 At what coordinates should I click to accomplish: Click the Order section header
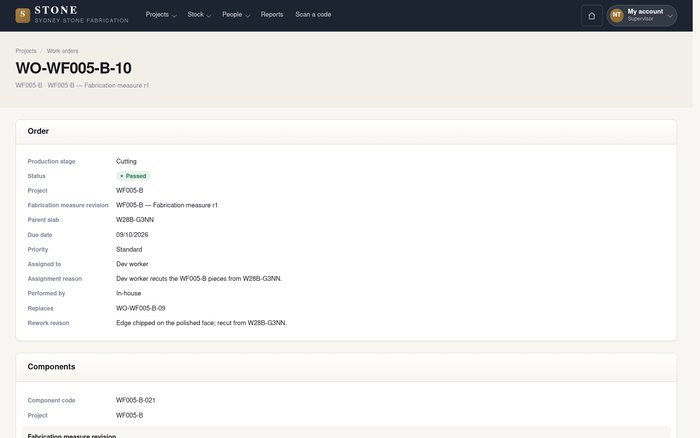[346, 132]
